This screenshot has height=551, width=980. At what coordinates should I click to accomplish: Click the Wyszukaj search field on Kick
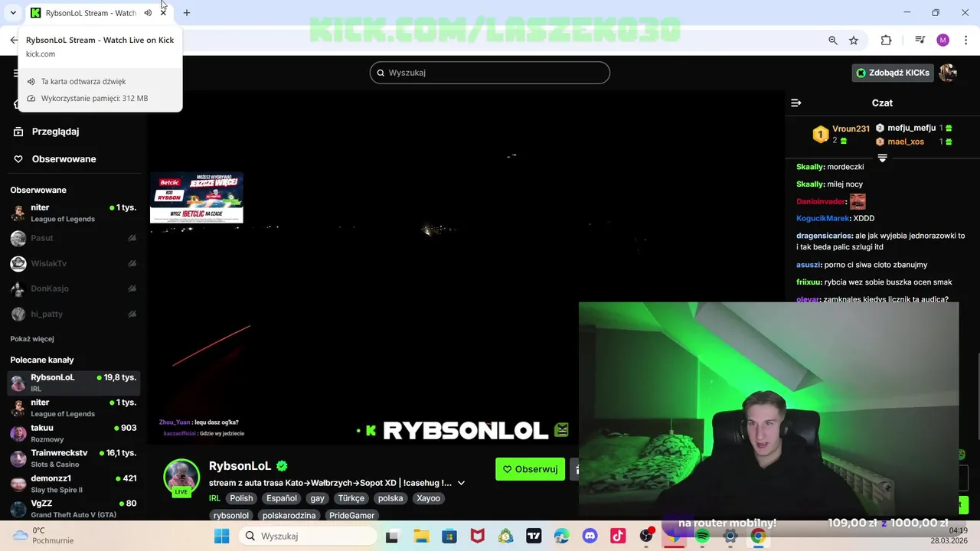pos(490,73)
